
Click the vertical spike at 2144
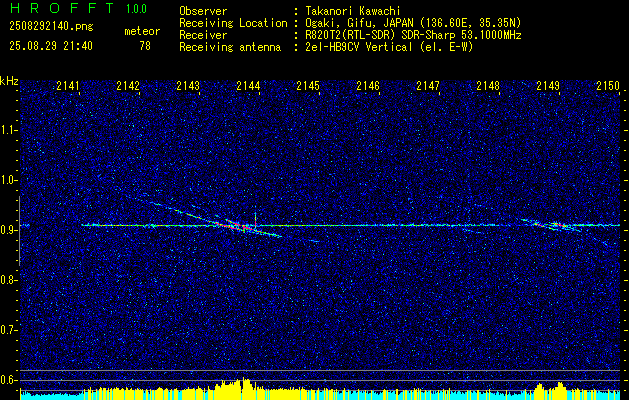pyautogui.click(x=255, y=217)
